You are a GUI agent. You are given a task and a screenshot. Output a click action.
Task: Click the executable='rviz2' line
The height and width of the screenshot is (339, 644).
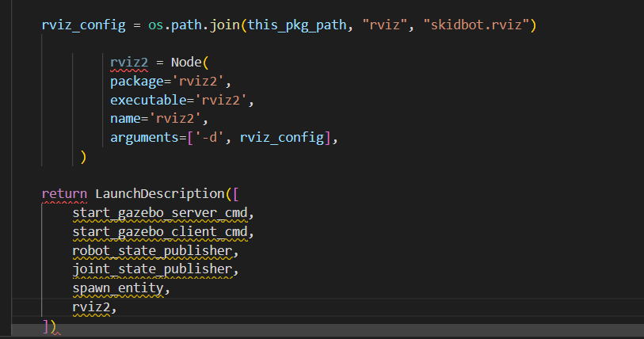(x=181, y=101)
